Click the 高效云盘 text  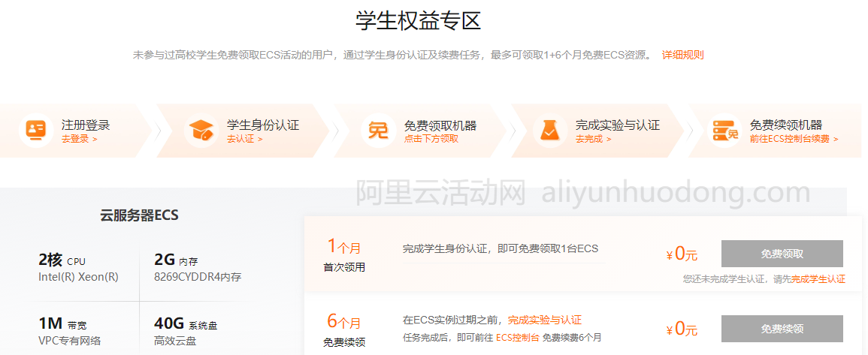click(175, 341)
